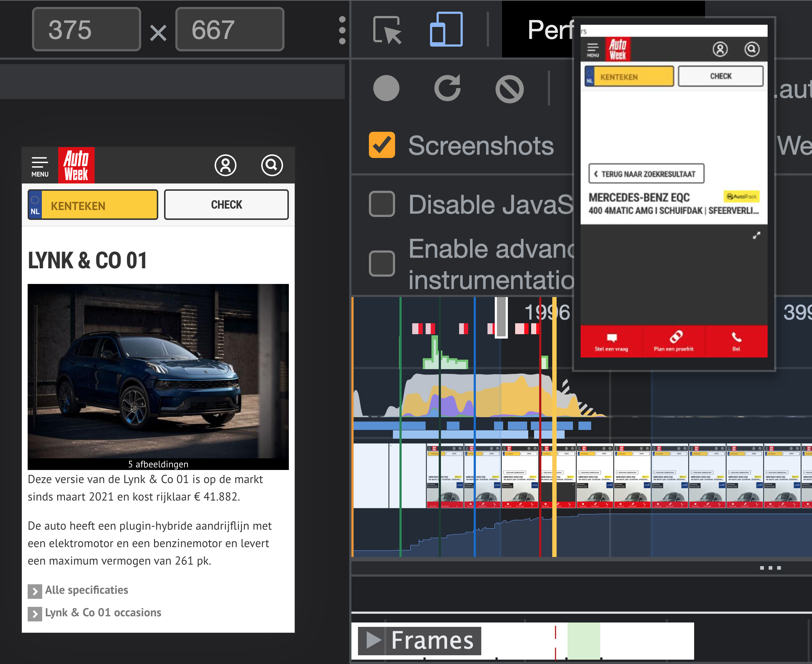Click the search magnifier icon on the page
Image resolution: width=812 pixels, height=664 pixels.
[x=272, y=165]
